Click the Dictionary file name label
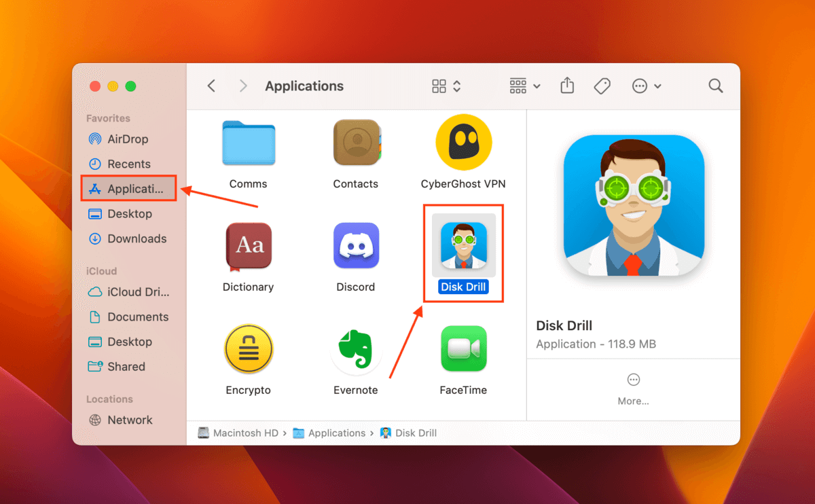 coord(248,287)
